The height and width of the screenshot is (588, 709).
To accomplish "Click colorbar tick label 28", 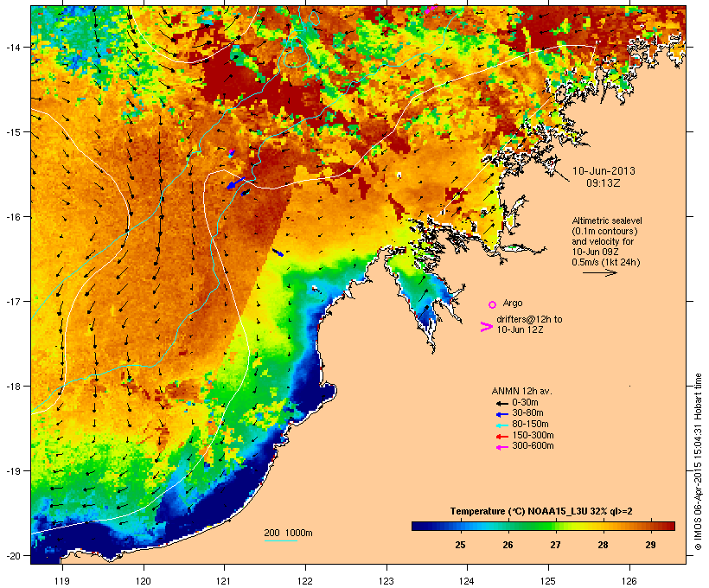I will coord(603,545).
